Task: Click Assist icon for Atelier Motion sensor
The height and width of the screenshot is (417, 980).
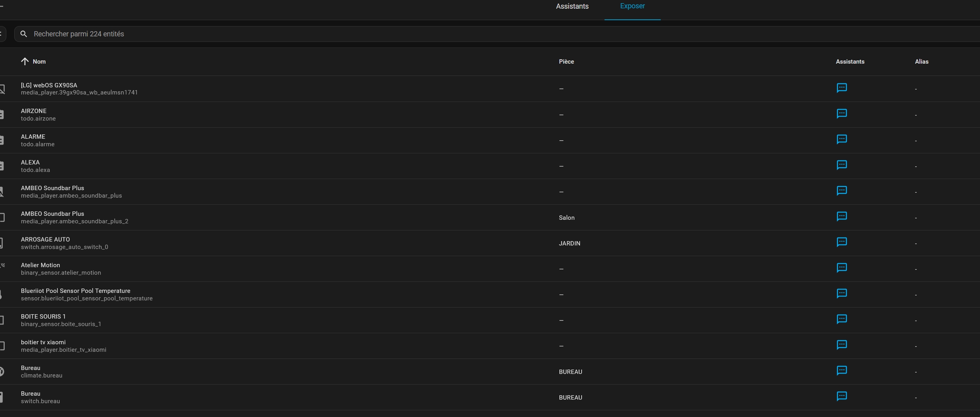Action: [x=842, y=268]
